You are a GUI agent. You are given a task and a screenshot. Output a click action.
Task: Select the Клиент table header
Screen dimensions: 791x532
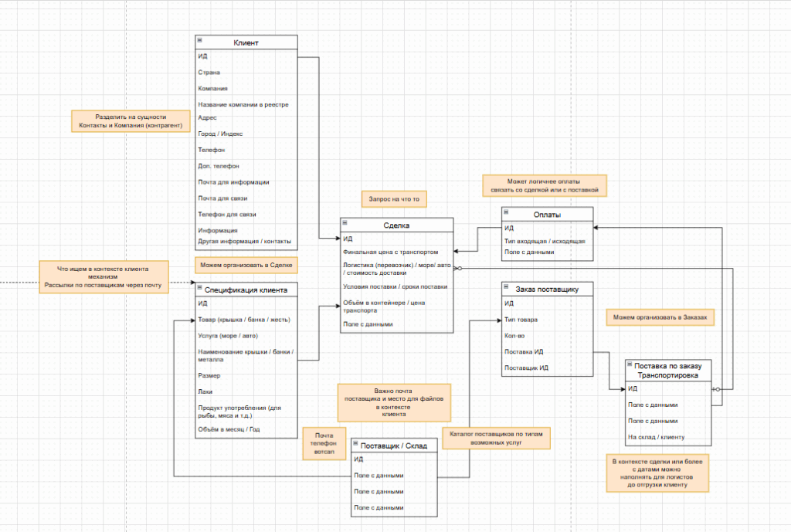point(246,42)
